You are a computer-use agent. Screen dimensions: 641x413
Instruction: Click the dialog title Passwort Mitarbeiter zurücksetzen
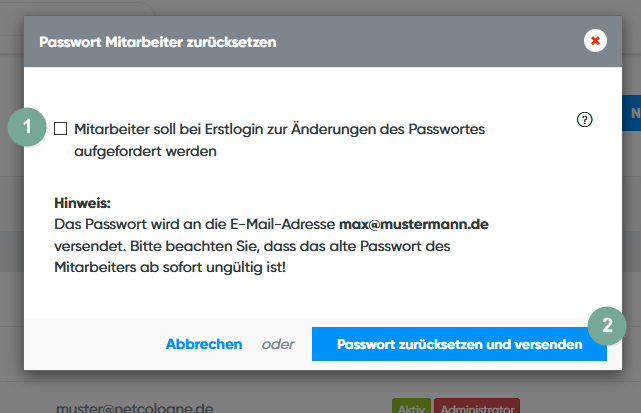point(157,42)
